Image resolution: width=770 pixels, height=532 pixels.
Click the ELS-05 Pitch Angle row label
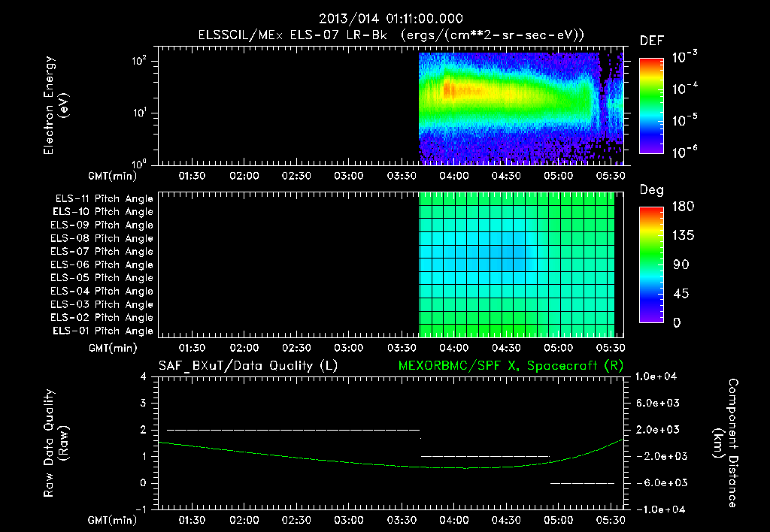pyautogui.click(x=102, y=278)
